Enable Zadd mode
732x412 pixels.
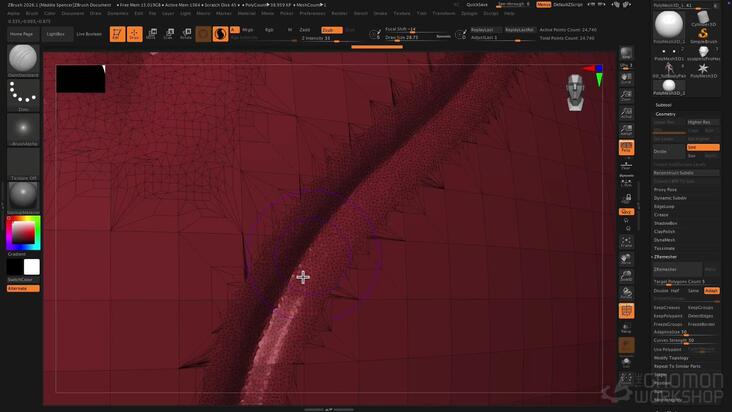coord(304,30)
